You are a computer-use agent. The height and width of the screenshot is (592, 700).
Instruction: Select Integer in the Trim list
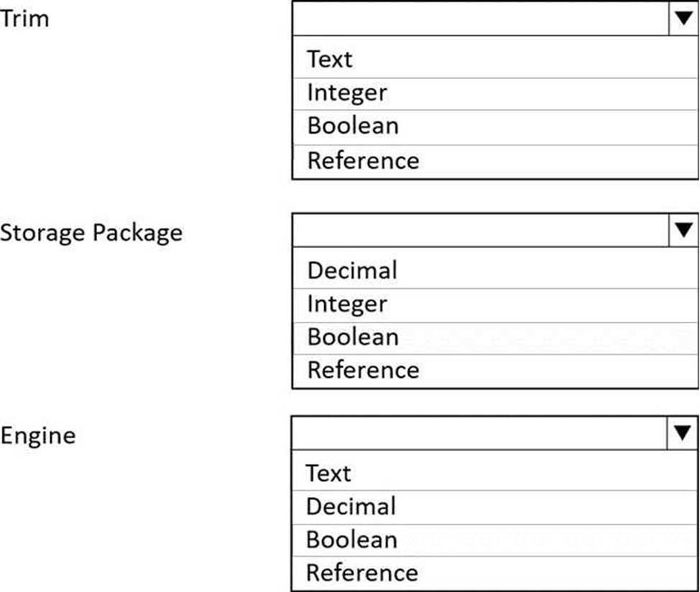[x=495, y=93]
